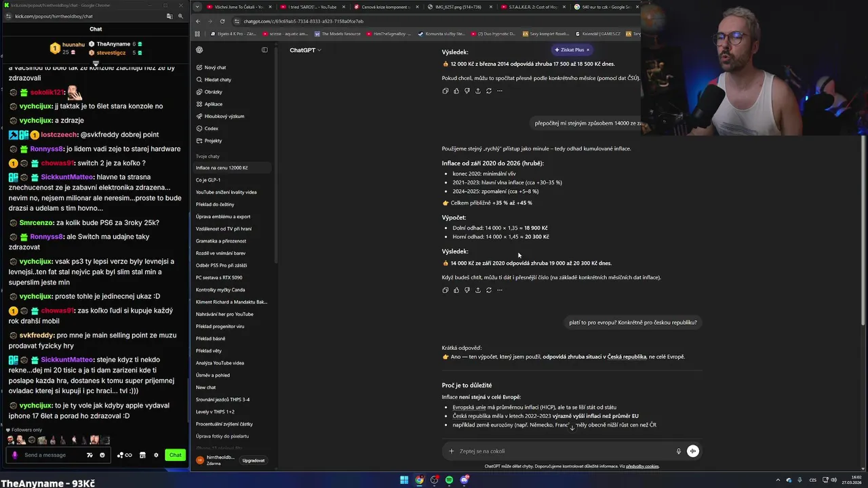The height and width of the screenshot is (488, 868).
Task: Open the předvolby cookies link
Action: click(642, 466)
